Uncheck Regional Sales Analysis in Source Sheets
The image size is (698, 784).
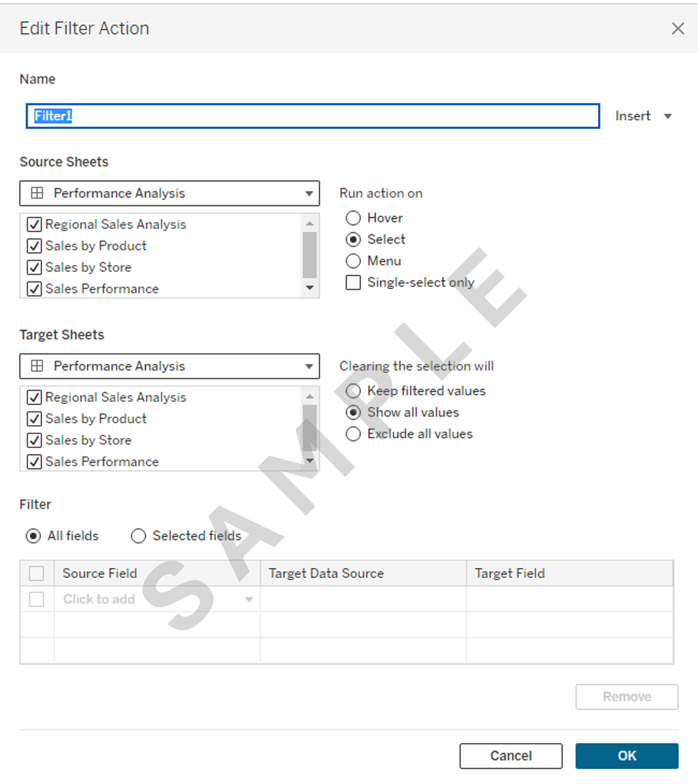pyautogui.click(x=34, y=224)
